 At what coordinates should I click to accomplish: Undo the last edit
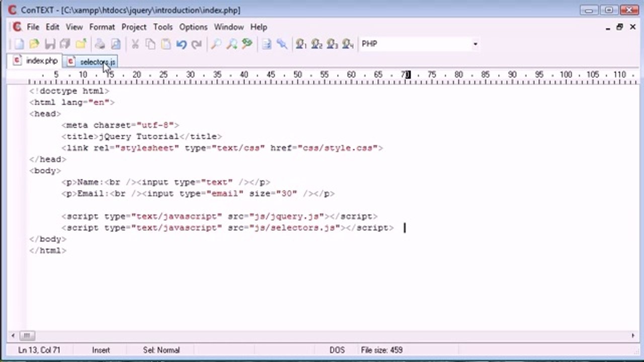click(x=182, y=44)
